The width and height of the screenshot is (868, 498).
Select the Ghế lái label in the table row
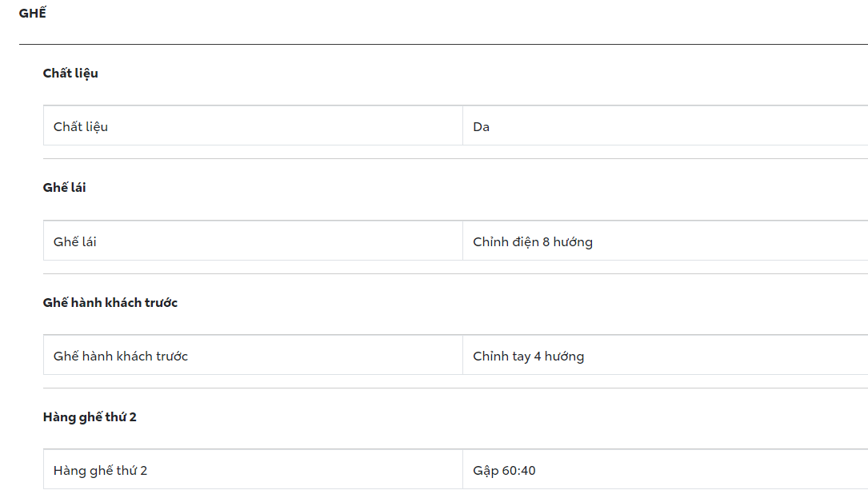click(75, 241)
